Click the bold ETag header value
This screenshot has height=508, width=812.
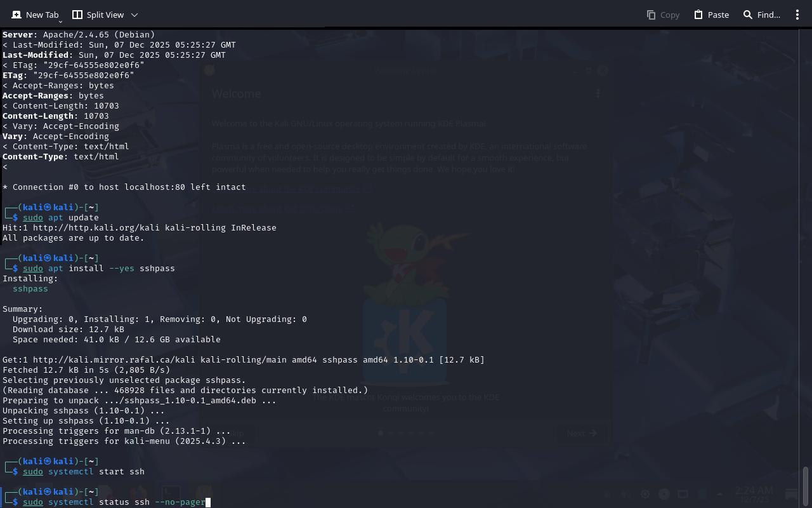[x=84, y=76]
